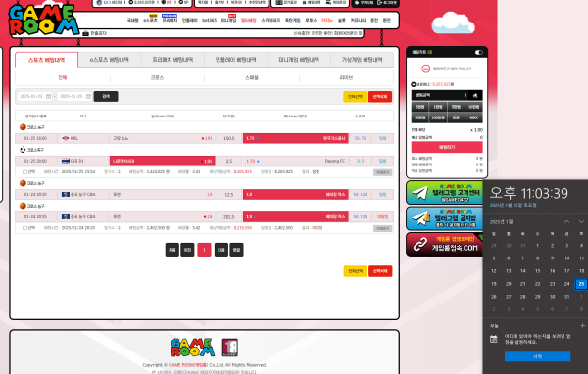
Task: Open the 2025-01-23 start date picker field
Action: pyautogui.click(x=35, y=96)
